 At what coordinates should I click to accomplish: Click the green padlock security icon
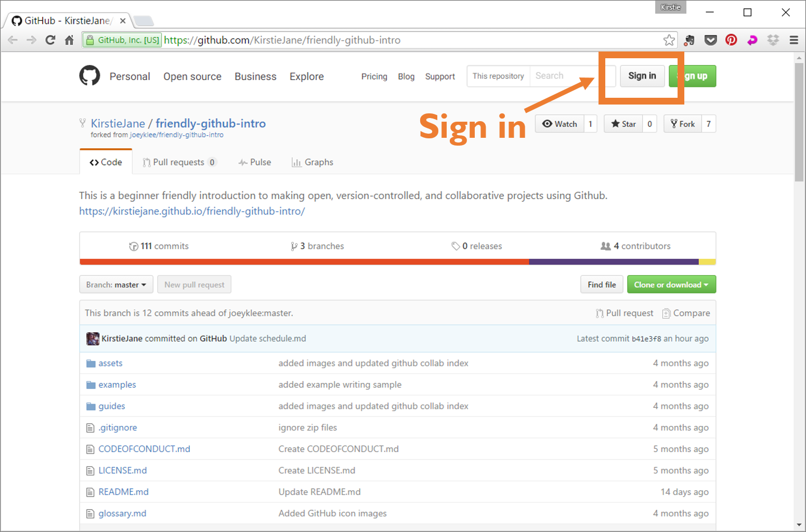(90, 40)
